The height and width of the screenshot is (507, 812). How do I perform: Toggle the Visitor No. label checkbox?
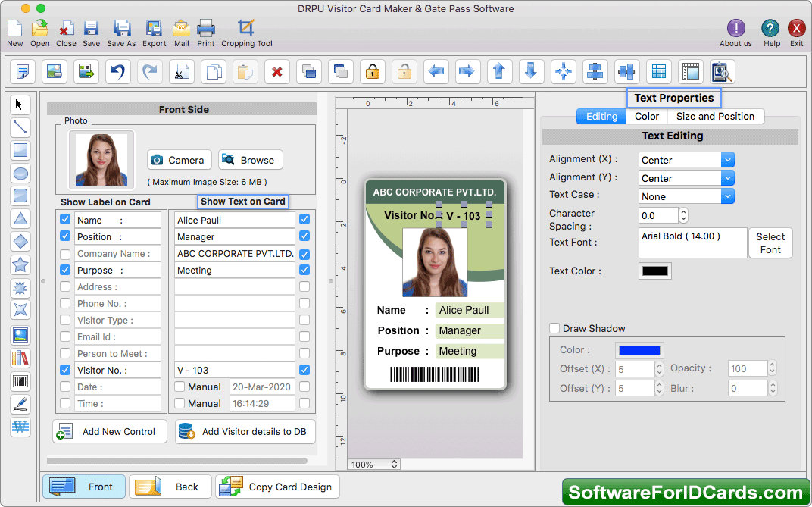64,370
